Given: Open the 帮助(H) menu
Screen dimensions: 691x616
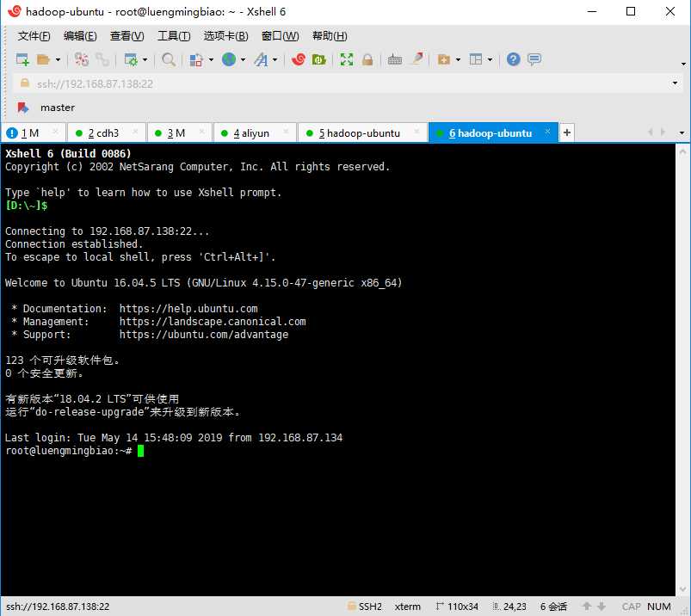Looking at the screenshot, I should coord(330,35).
